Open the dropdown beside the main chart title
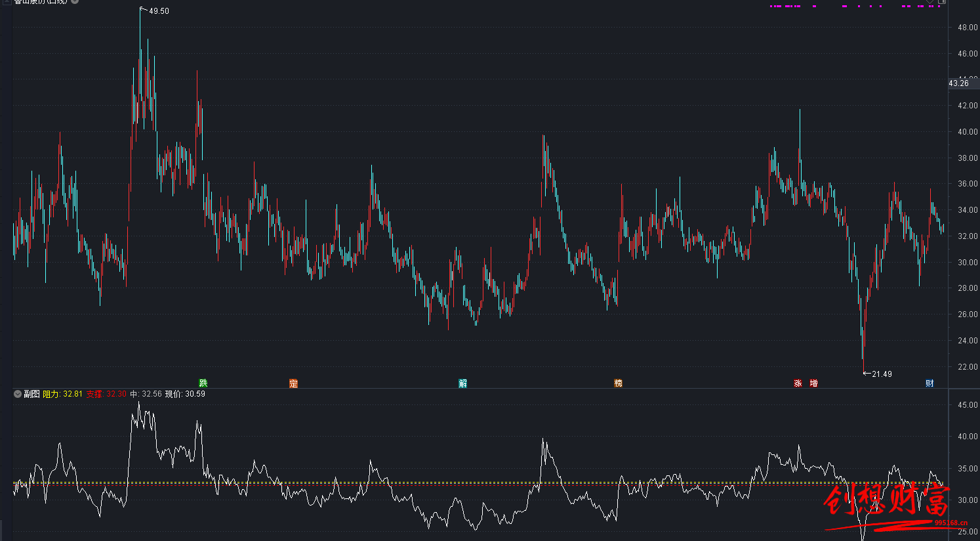 click(x=75, y=1)
